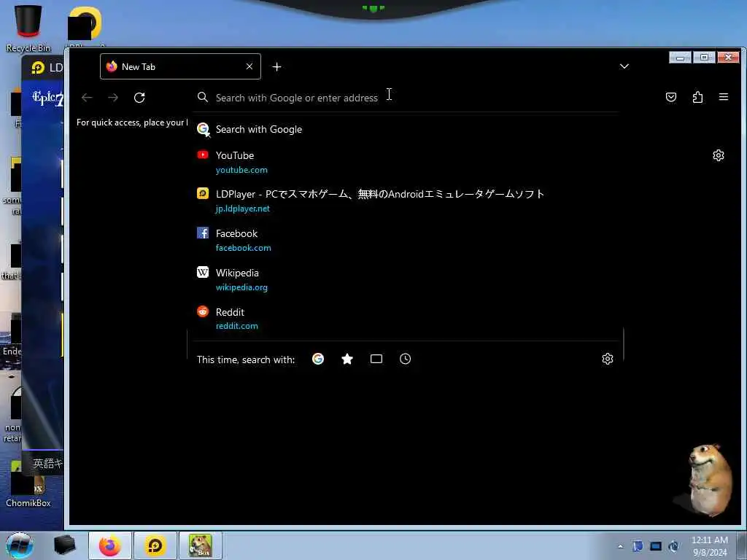Close the New Tab tab
This screenshot has width=747, height=560.
249,66
